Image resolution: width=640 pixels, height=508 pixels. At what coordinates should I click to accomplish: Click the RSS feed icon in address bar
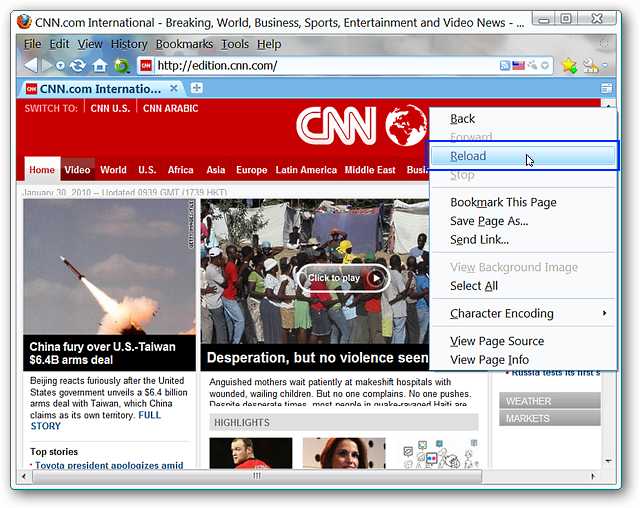pyautogui.click(x=505, y=66)
